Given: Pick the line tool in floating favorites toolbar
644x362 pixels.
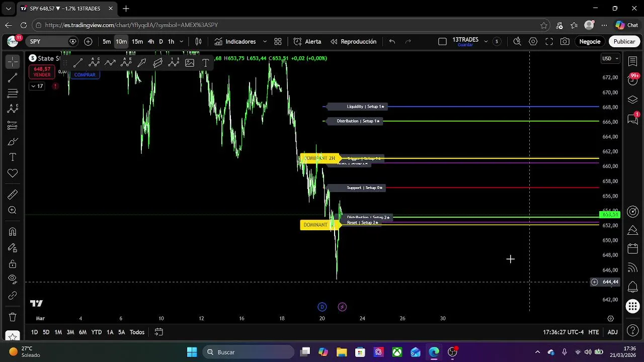Looking at the screenshot, I should click(x=78, y=63).
